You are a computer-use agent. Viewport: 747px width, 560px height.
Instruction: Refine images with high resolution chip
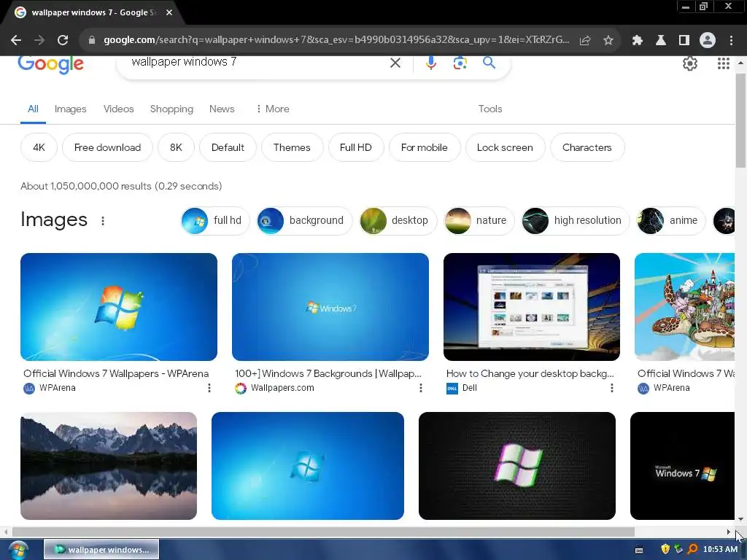pos(575,220)
